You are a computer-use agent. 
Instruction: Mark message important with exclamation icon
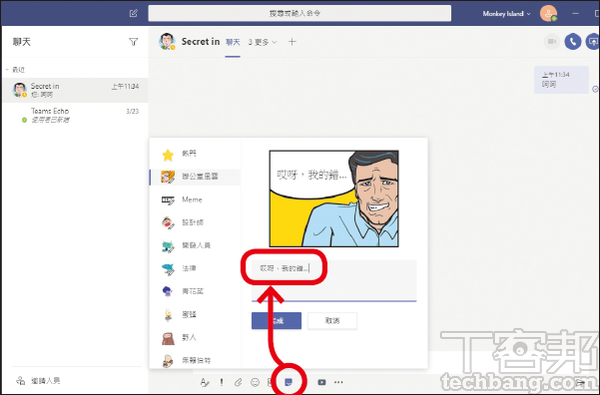coord(221,382)
